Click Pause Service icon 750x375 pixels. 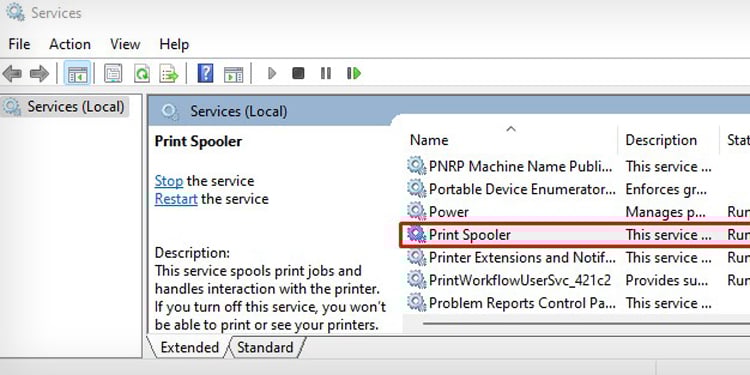click(x=326, y=73)
